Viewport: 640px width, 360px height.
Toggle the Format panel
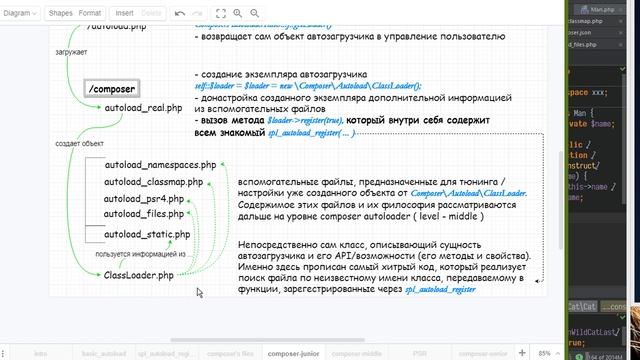click(90, 13)
